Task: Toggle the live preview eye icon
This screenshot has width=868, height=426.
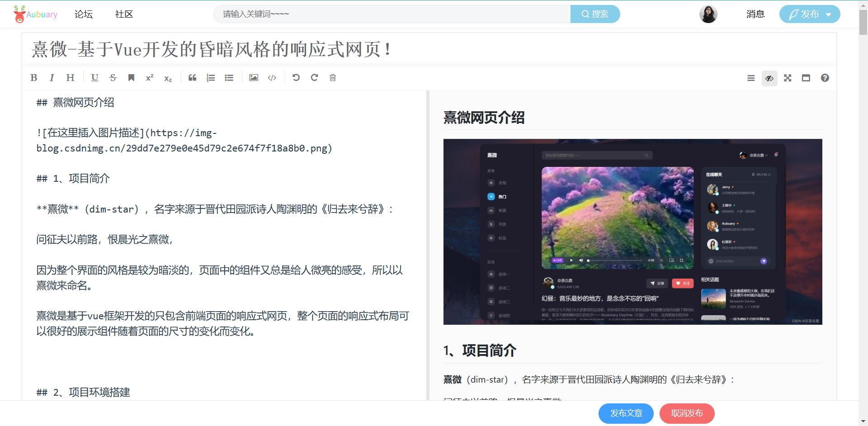Action: point(769,78)
